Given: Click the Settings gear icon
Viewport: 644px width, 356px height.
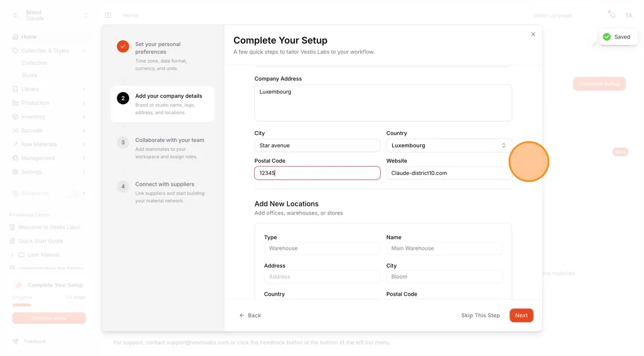Looking at the screenshot, I should pyautogui.click(x=15, y=172).
